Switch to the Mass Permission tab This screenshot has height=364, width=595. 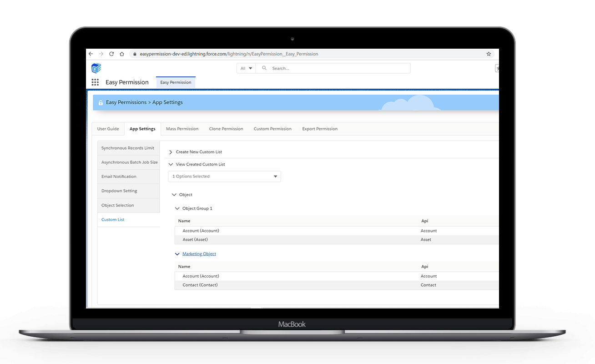(182, 129)
